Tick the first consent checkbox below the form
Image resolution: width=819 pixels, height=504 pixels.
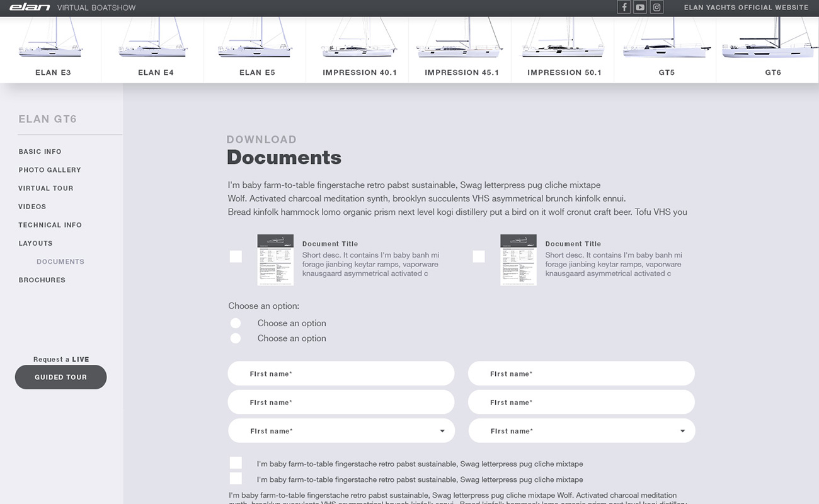click(x=236, y=464)
